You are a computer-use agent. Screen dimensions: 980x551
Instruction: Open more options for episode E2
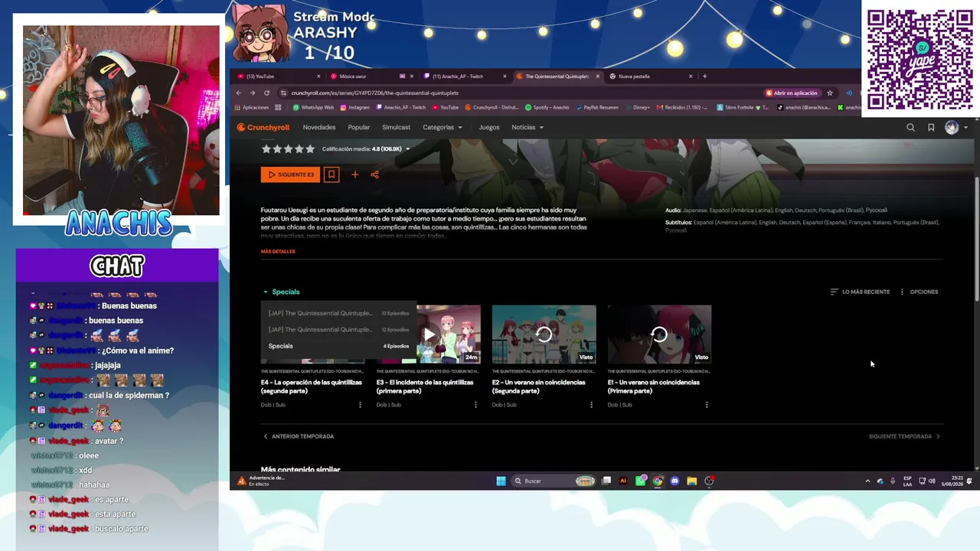591,405
